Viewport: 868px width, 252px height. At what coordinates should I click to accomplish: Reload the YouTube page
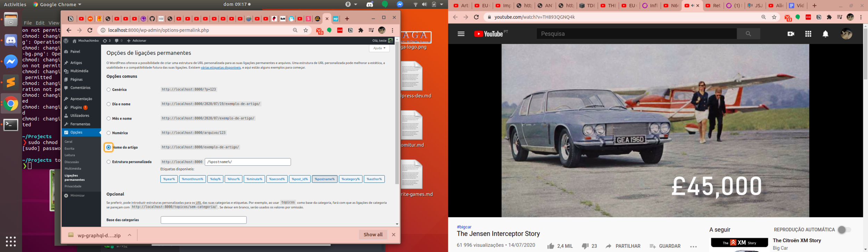(x=476, y=17)
